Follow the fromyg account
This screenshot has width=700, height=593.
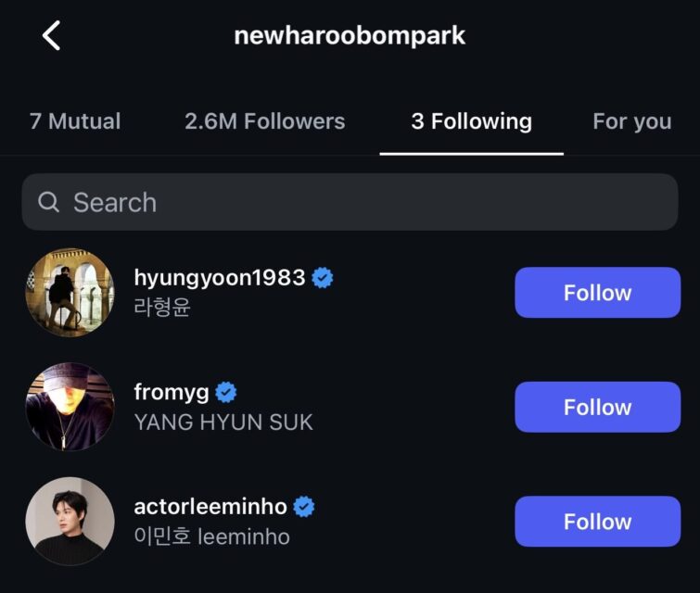coord(597,408)
